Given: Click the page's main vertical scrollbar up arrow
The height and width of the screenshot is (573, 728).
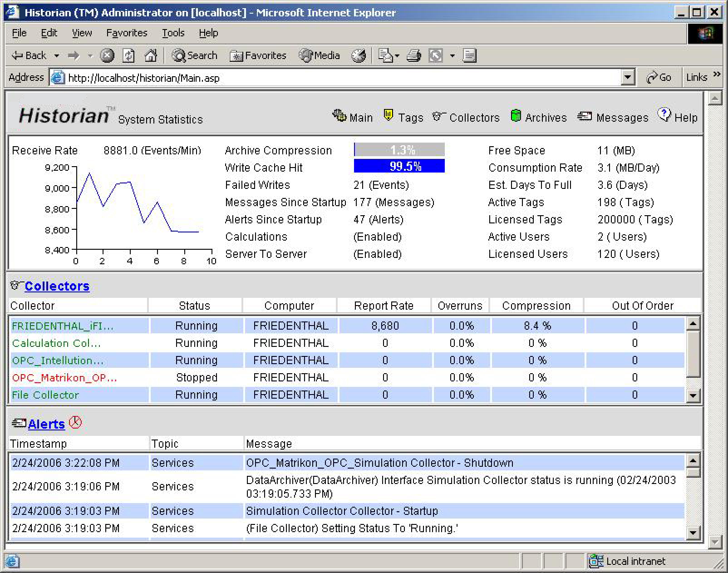Looking at the screenshot, I should [x=715, y=99].
